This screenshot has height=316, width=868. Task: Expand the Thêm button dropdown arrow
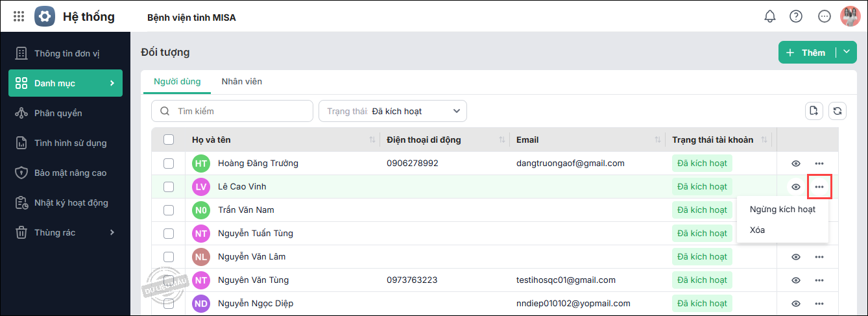pyautogui.click(x=846, y=53)
